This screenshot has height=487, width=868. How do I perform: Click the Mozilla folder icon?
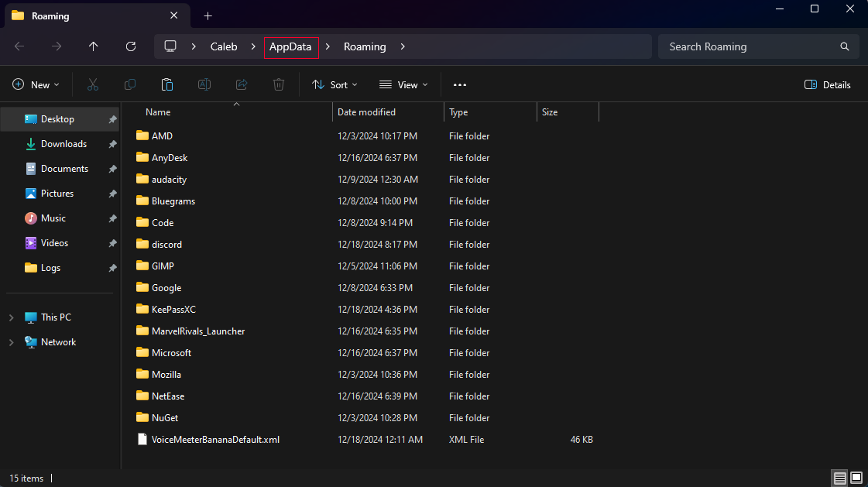(x=142, y=374)
